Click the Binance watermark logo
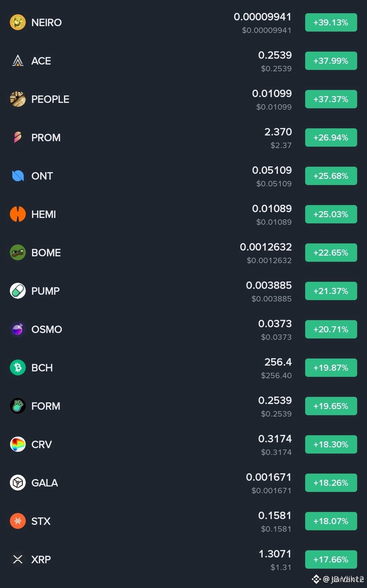This screenshot has height=588, width=367. (x=316, y=579)
